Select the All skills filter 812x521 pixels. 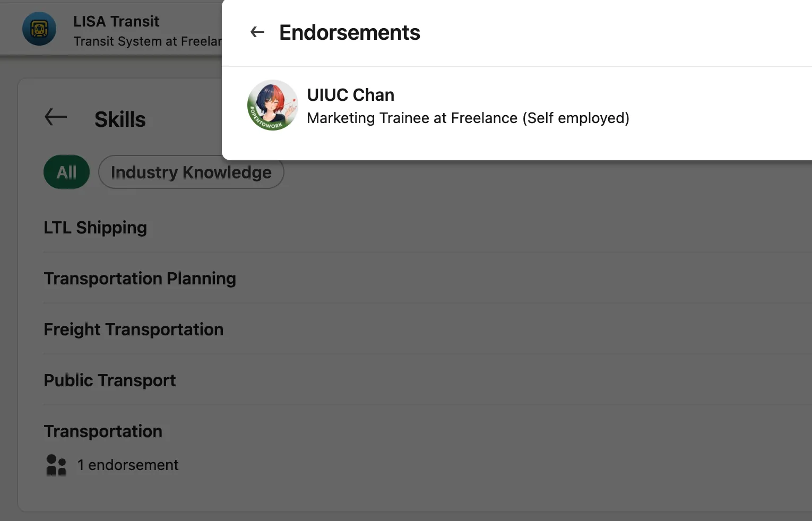66,172
